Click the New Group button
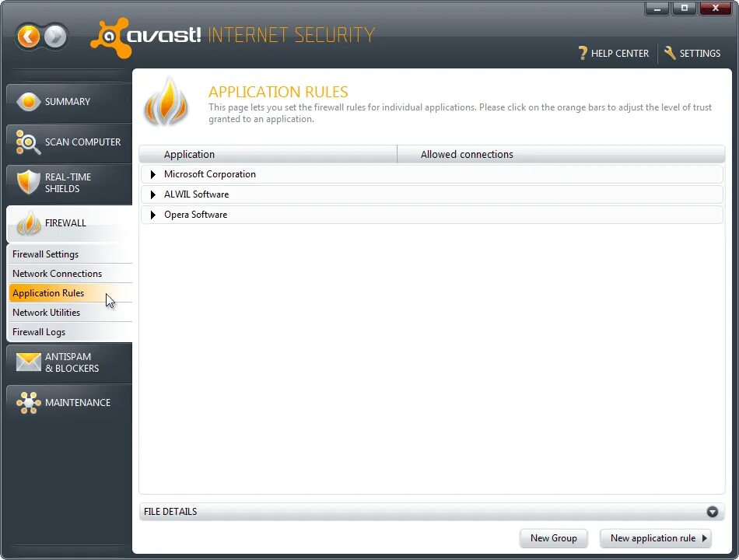Screen dimensions: 739x560 coord(554,538)
